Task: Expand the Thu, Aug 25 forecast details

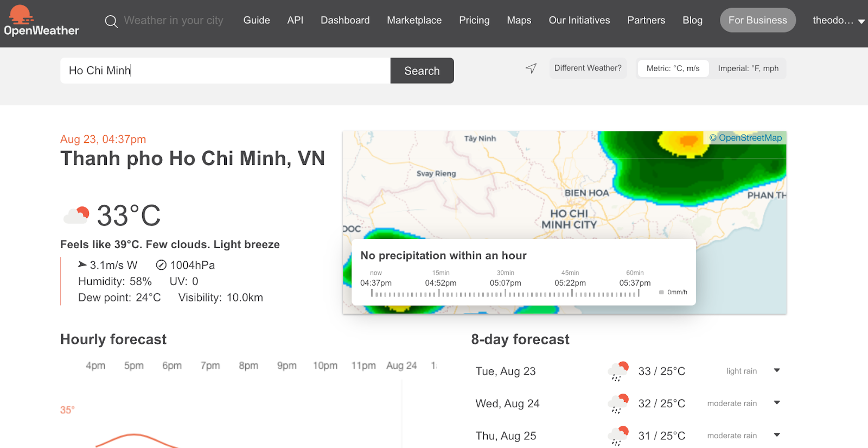Action: (777, 435)
